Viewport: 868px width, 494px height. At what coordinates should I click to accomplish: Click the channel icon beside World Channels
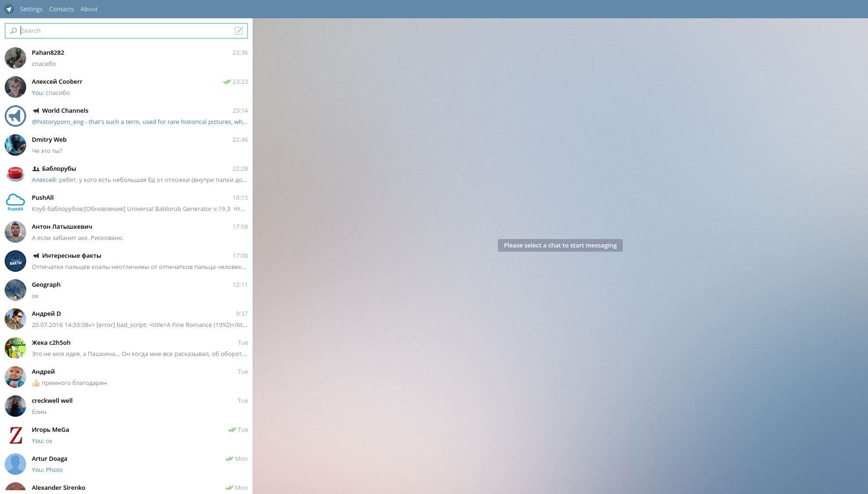click(x=36, y=111)
